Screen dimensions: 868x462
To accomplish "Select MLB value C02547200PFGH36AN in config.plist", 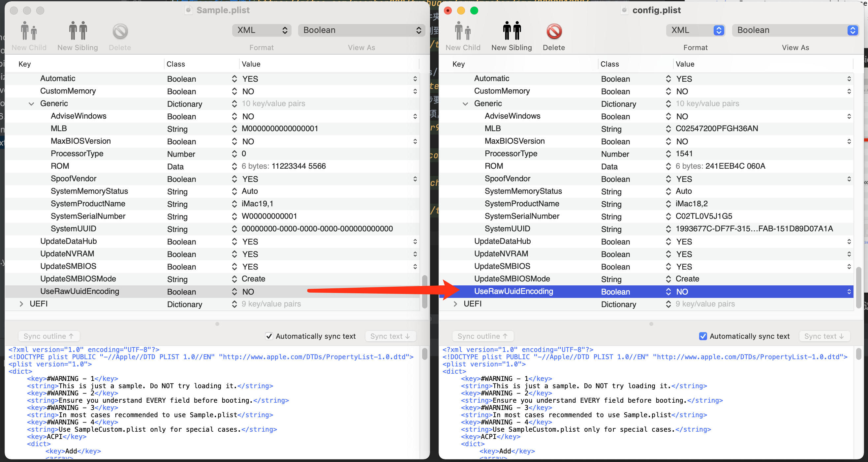I will [717, 129].
